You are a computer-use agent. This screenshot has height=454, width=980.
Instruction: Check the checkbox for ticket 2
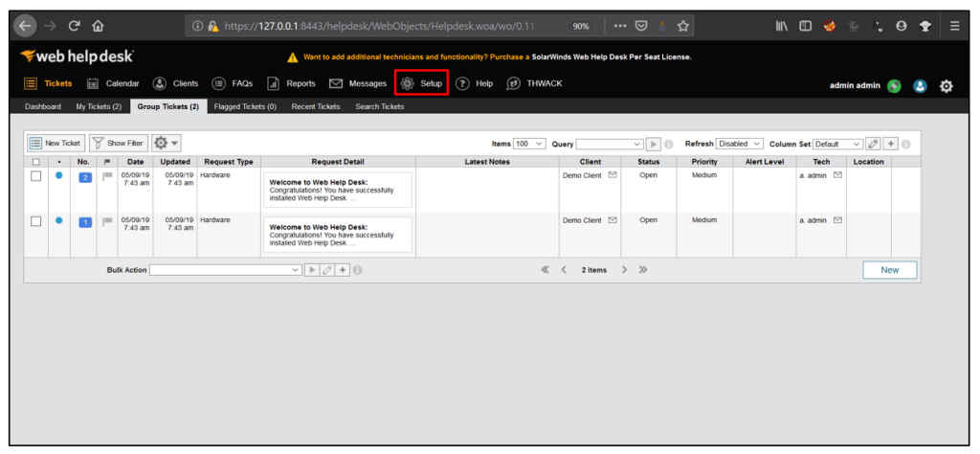(x=36, y=176)
